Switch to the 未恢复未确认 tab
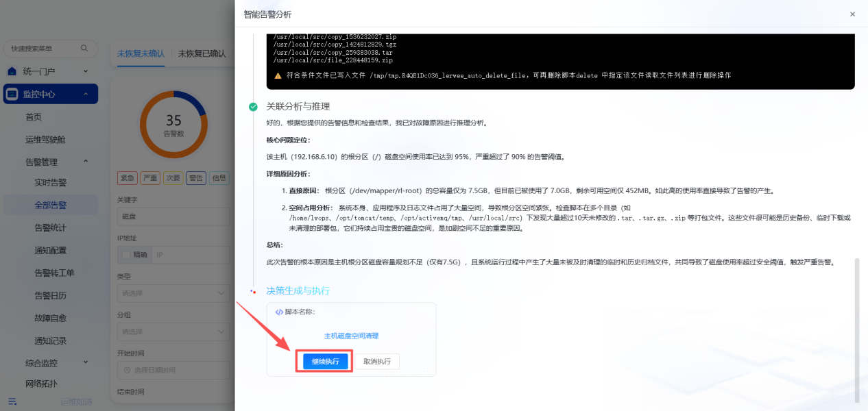Screen dimensions: 868x411 click(141, 53)
